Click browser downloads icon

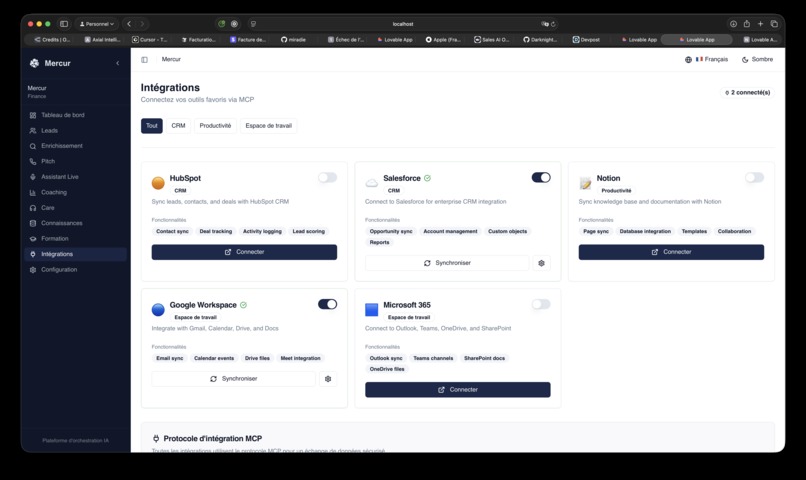[733, 24]
